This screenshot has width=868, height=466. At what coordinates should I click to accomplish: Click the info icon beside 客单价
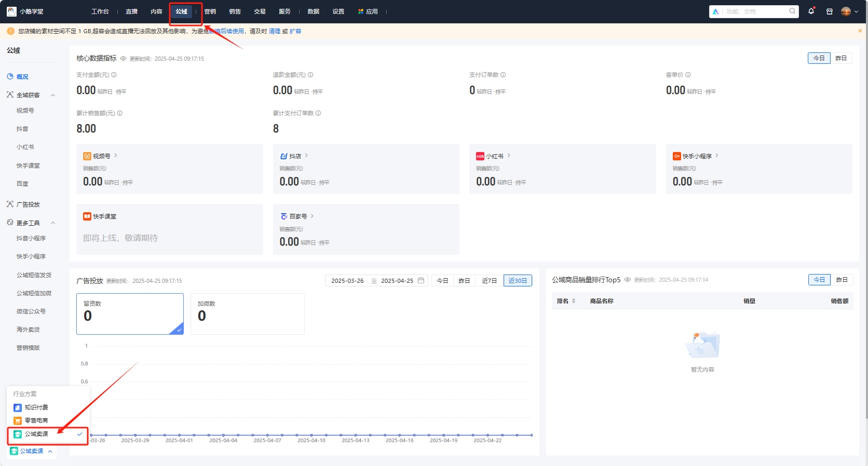(x=688, y=75)
